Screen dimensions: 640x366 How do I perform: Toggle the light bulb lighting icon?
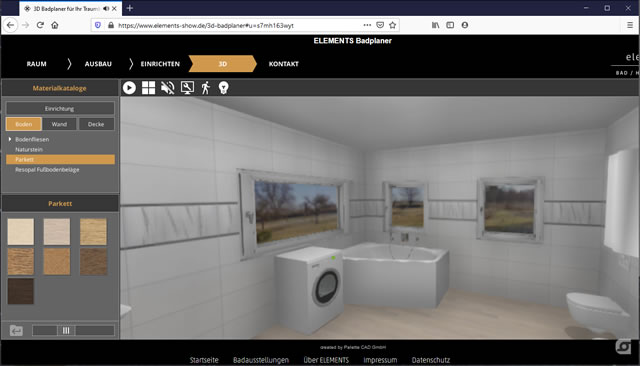[x=223, y=88]
